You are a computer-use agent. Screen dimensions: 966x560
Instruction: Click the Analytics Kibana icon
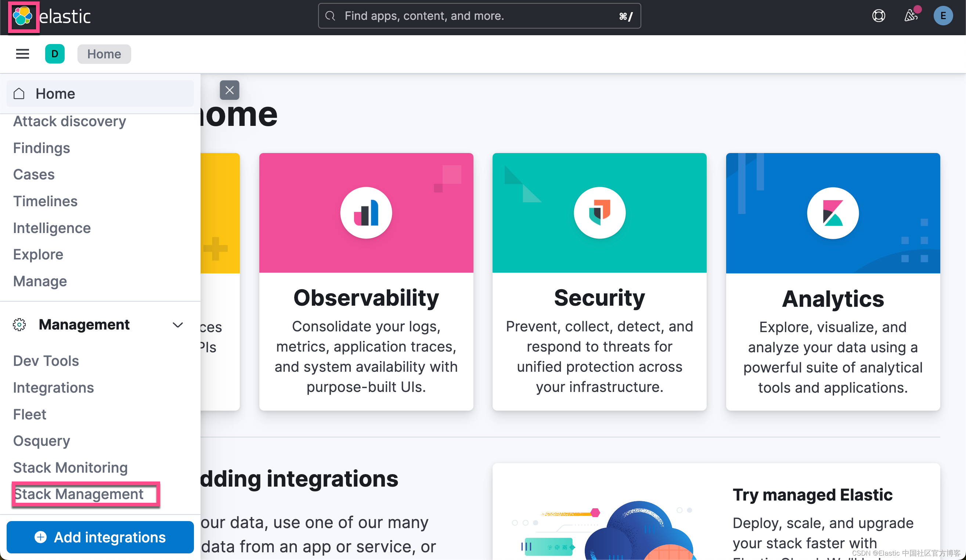(x=832, y=212)
